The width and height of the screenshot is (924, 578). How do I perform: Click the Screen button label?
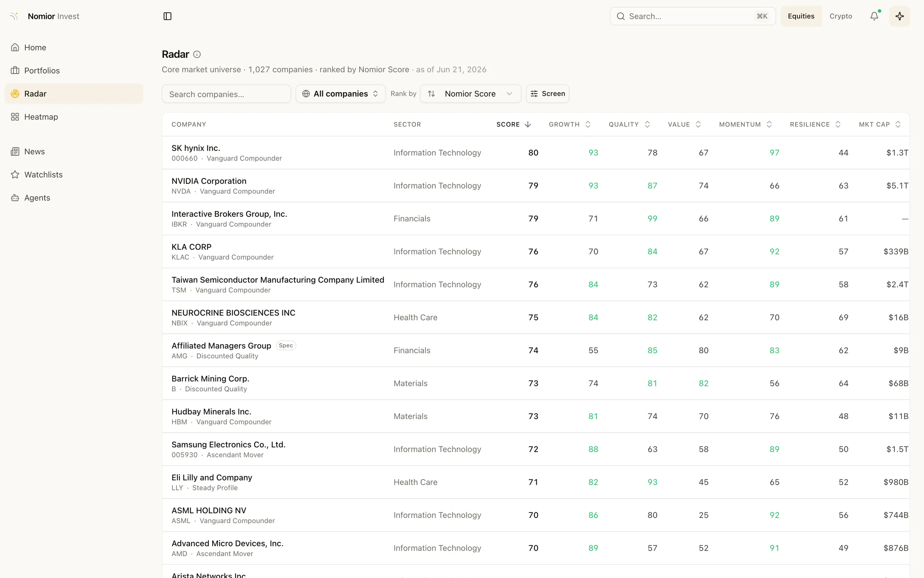tap(553, 94)
